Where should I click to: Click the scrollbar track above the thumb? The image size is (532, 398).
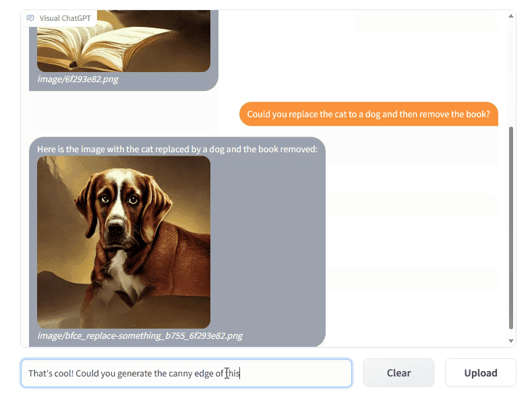511,73
